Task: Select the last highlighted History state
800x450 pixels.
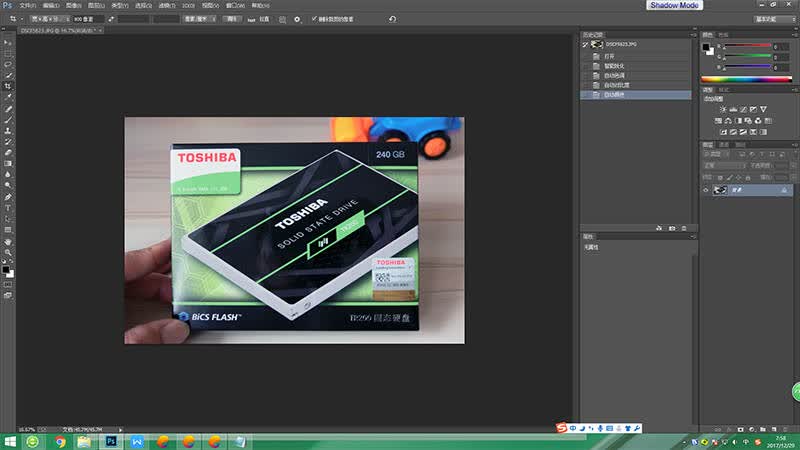Action: coord(636,95)
